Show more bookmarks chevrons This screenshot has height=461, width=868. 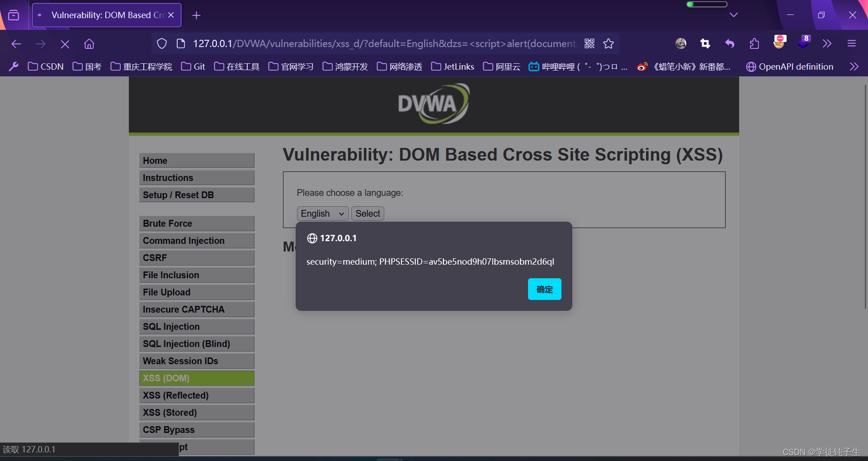854,67
